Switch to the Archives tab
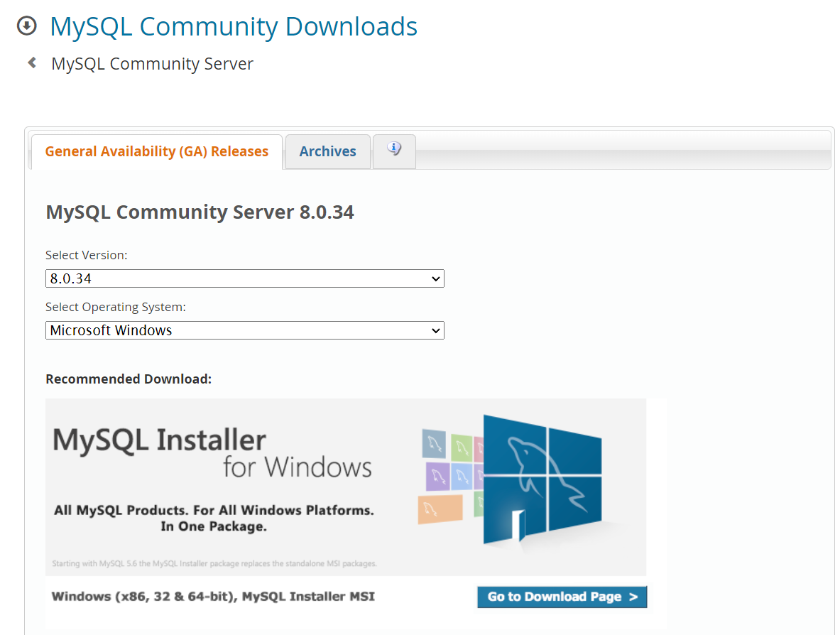 point(327,152)
